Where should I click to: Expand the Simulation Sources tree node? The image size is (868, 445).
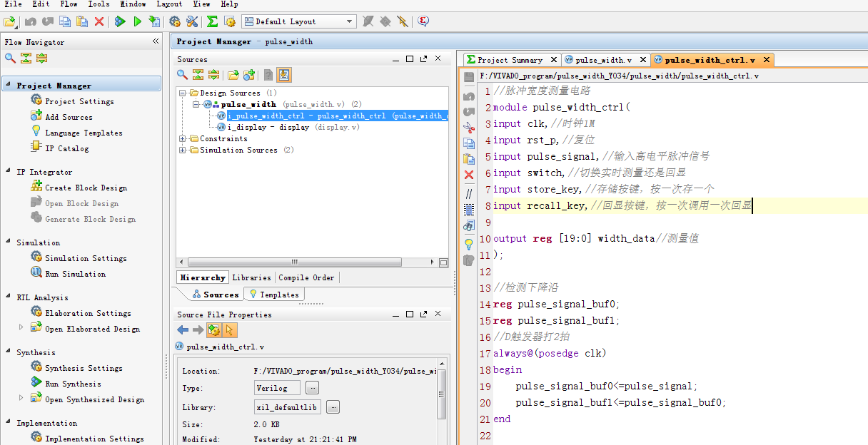183,150
